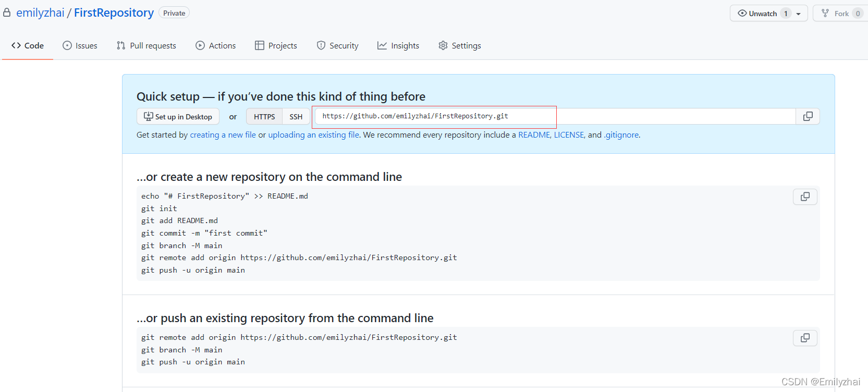Click the repository URL input field
The width and height of the screenshot is (868, 392).
click(x=555, y=116)
